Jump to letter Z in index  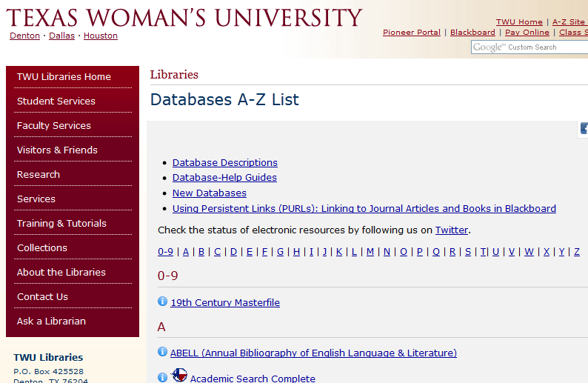577,252
